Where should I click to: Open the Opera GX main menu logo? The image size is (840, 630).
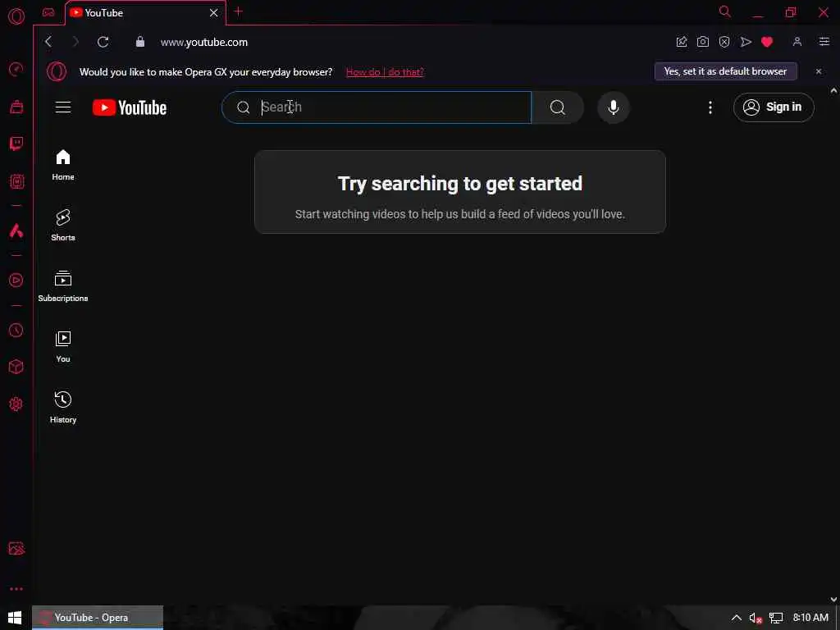[x=16, y=16]
